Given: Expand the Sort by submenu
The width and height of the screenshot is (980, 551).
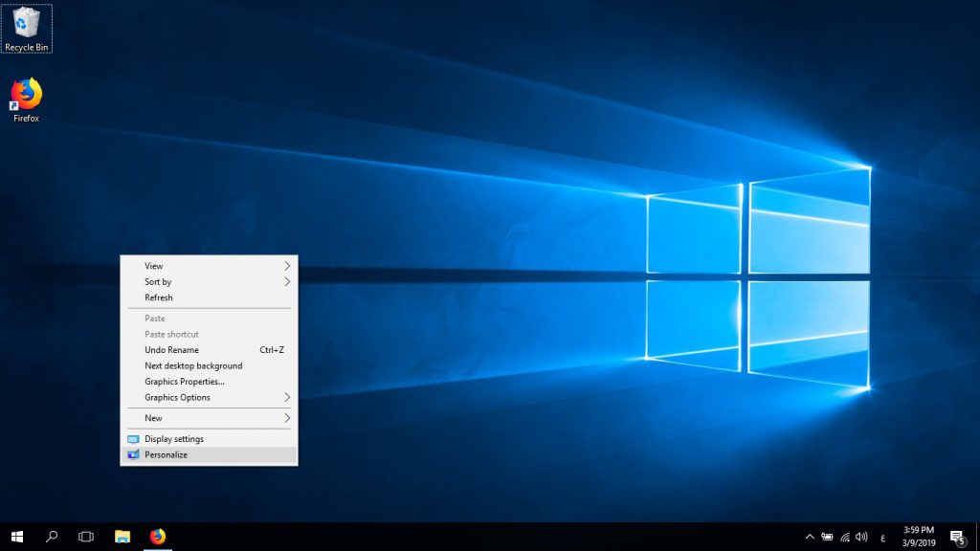Looking at the screenshot, I should click(x=209, y=282).
